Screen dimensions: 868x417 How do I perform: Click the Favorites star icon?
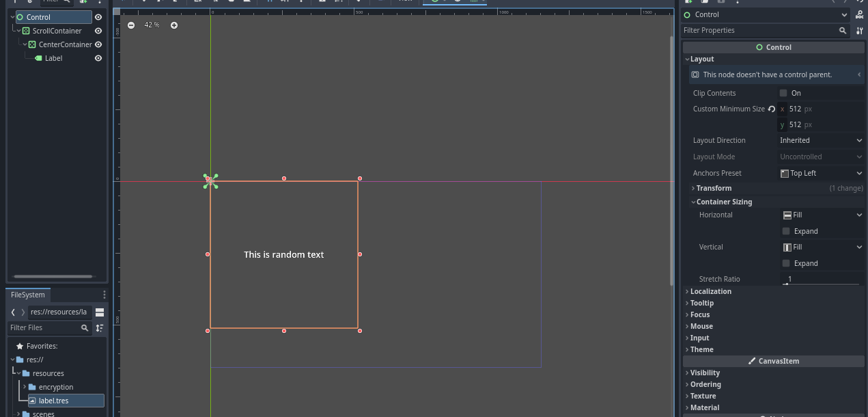point(20,346)
